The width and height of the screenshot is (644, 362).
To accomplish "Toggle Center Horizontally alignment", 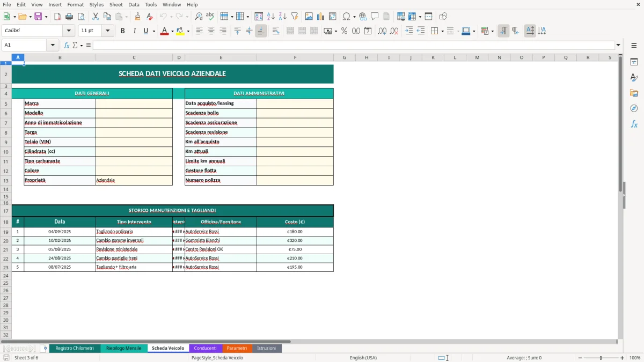I will coord(211,31).
